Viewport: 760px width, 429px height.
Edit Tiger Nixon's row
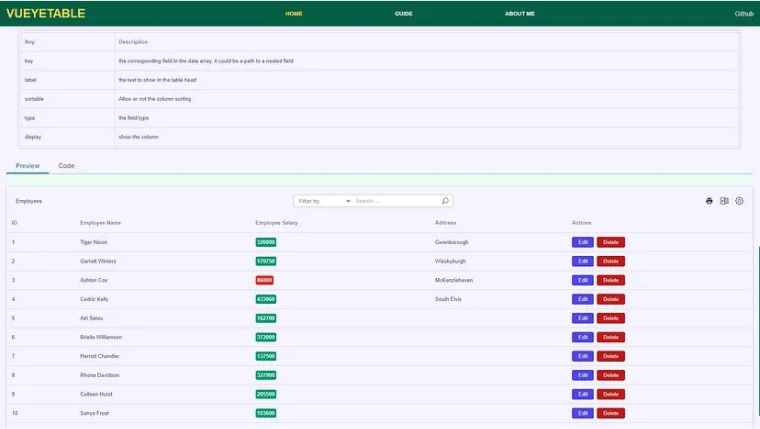(x=583, y=242)
